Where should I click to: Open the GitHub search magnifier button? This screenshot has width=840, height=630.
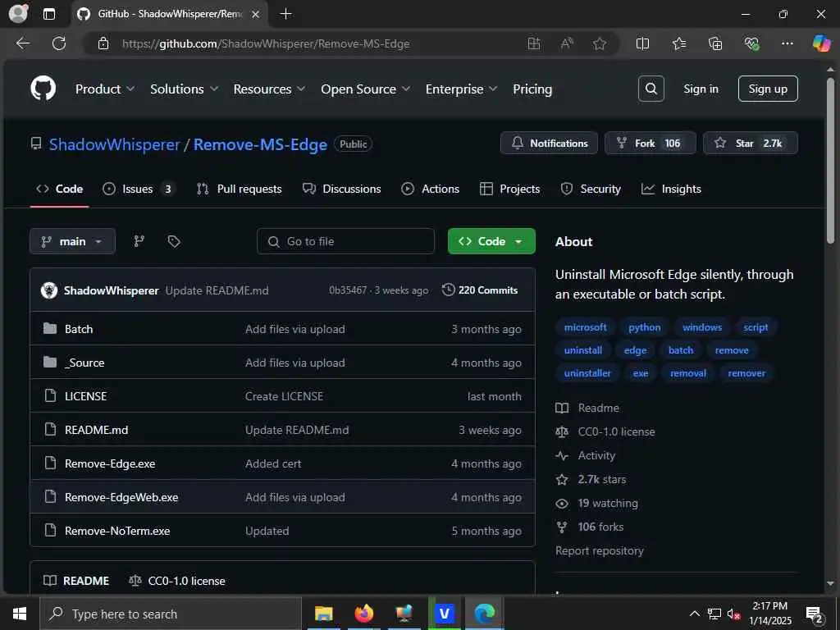[x=651, y=89]
